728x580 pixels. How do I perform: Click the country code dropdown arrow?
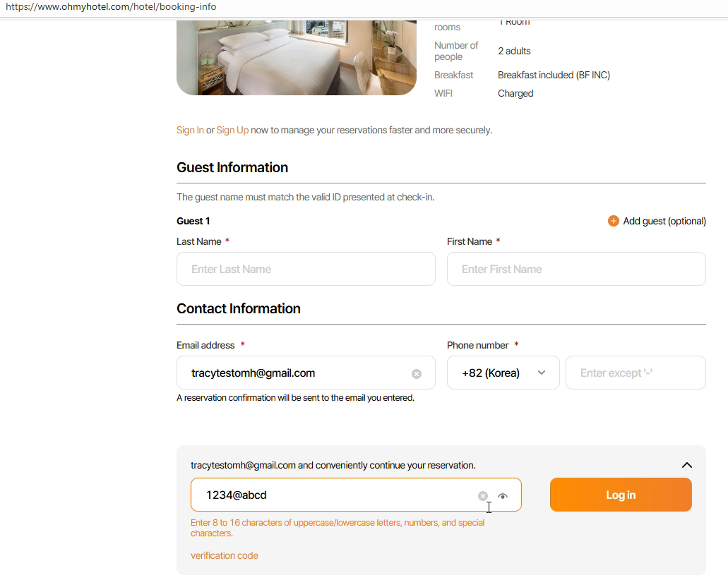pos(542,373)
